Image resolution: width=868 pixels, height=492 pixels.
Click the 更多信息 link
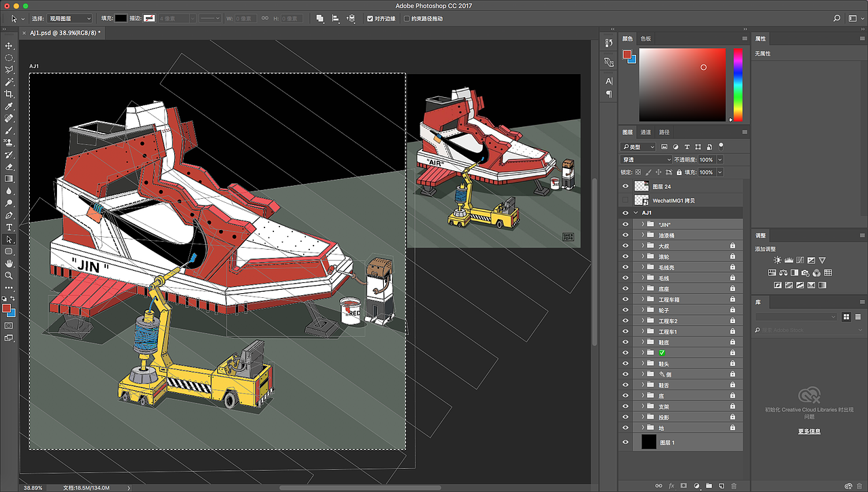pyautogui.click(x=809, y=431)
